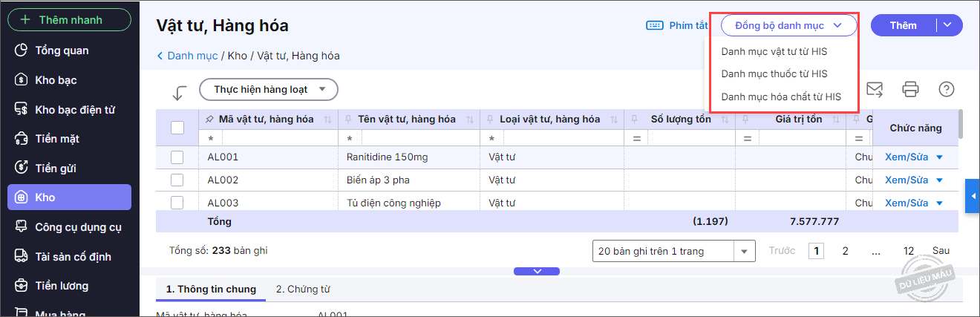Click the Danh mục breadcrumb link
This screenshot has width=980, height=317.
[x=192, y=56]
